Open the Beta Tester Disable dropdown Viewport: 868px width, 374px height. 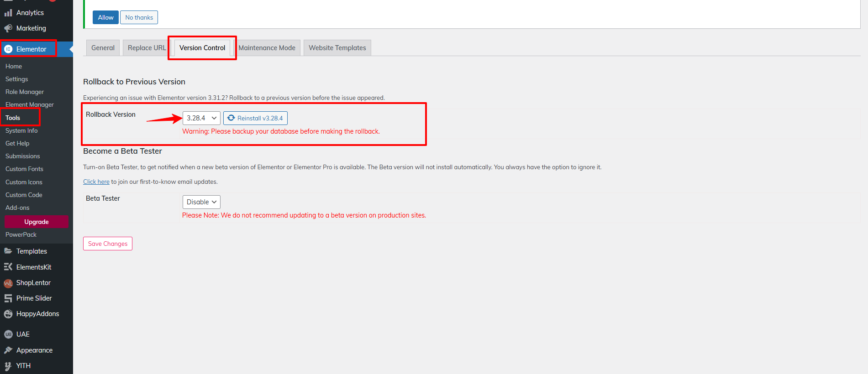click(201, 202)
